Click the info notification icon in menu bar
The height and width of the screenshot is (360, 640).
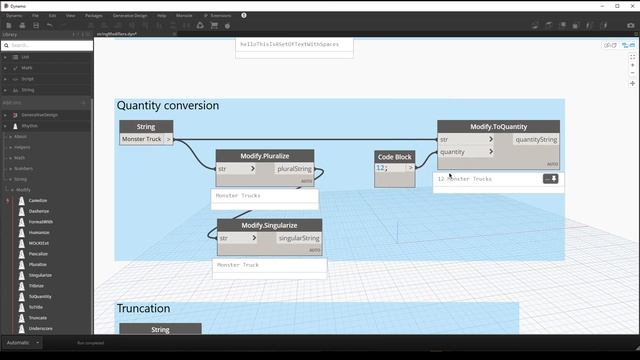coord(244,15)
